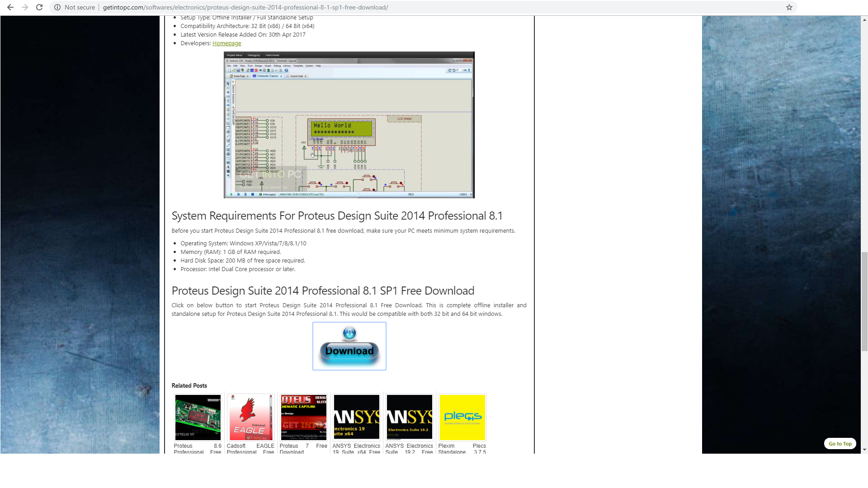Screen dimensions: 868x488
Task: Click the Save icon in the Proteus toolbar
Action: pos(238,70)
